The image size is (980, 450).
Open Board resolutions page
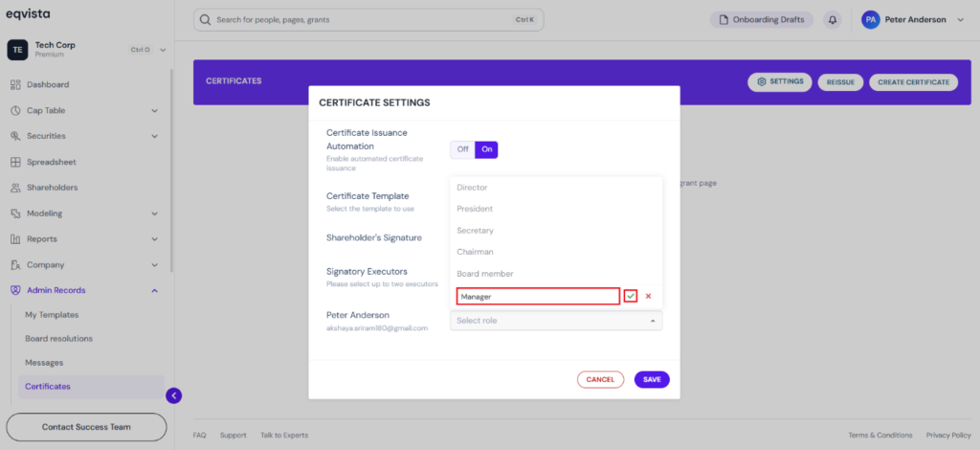point(58,339)
